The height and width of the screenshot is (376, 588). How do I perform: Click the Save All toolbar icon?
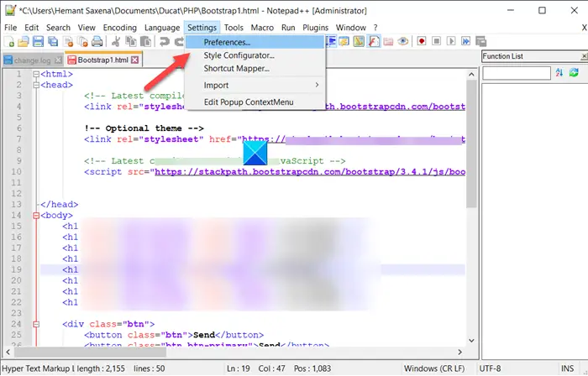(x=53, y=41)
